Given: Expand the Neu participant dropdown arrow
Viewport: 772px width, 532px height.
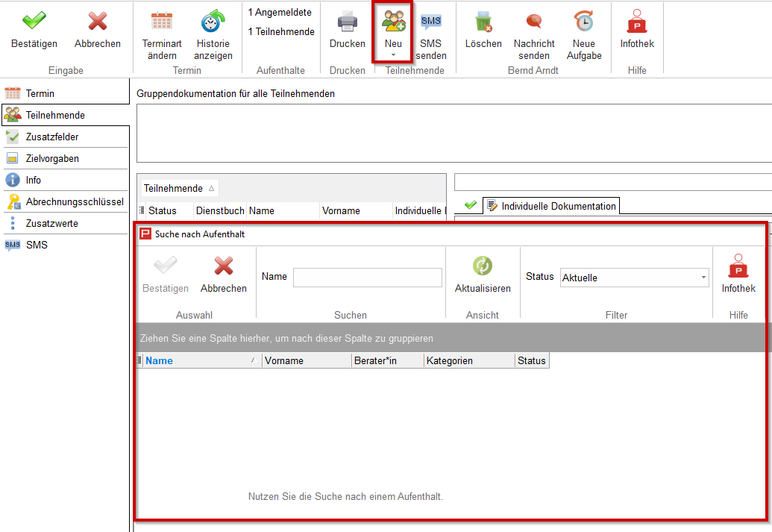Looking at the screenshot, I should point(393,55).
